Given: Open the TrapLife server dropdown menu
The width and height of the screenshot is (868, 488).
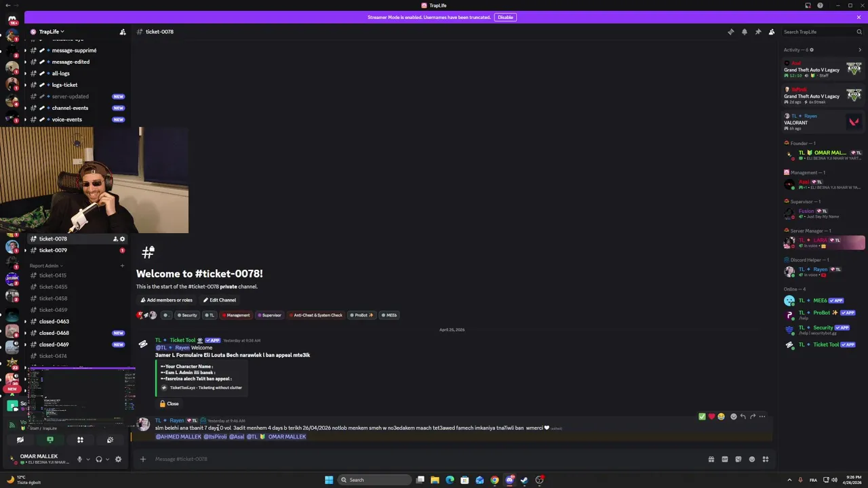Looking at the screenshot, I should (52, 32).
